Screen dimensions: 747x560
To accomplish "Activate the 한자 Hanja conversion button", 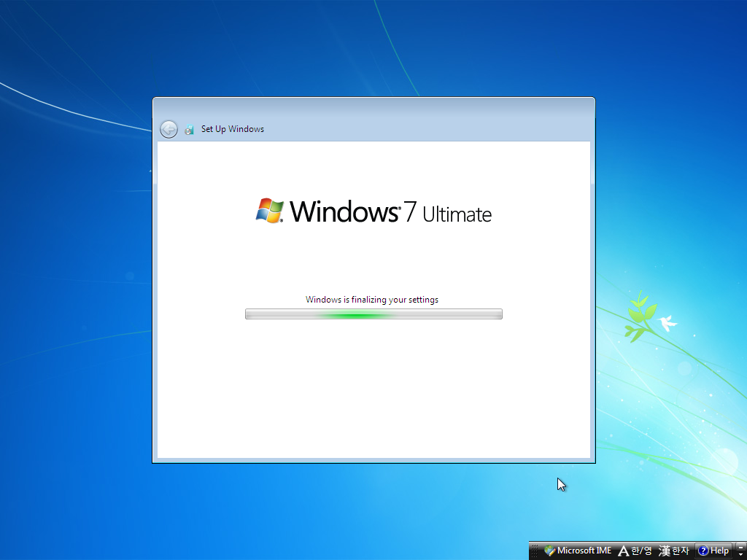I will [x=673, y=551].
